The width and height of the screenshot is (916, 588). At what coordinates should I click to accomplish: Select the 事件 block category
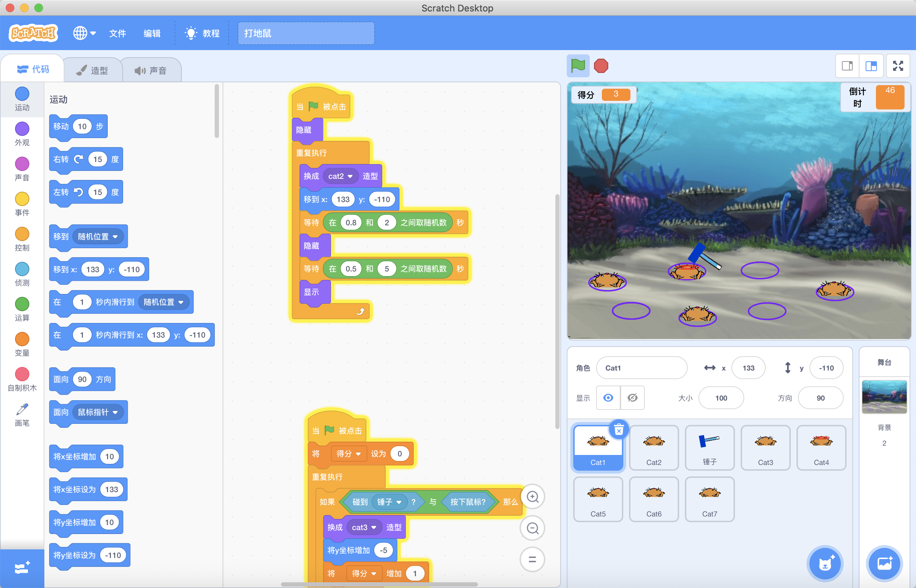coord(22,204)
